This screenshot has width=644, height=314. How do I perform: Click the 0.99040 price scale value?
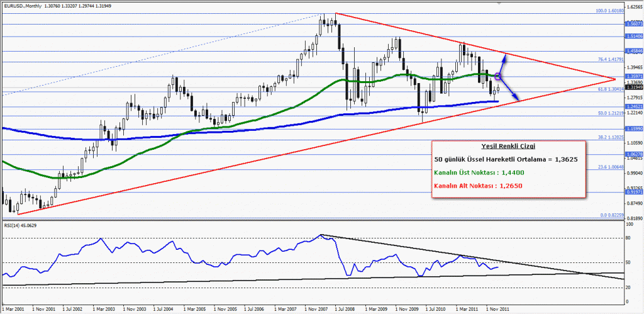pos(634,173)
